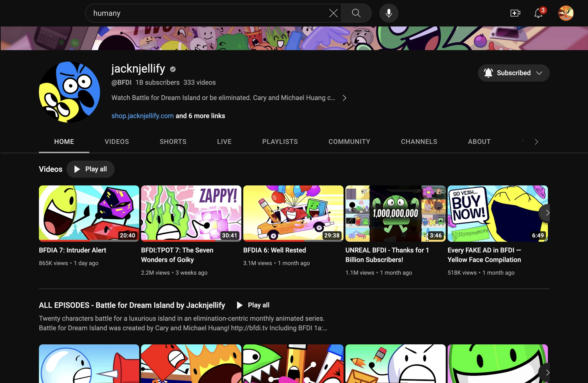
Task: Run the search with the magnifier icon
Action: 356,13
